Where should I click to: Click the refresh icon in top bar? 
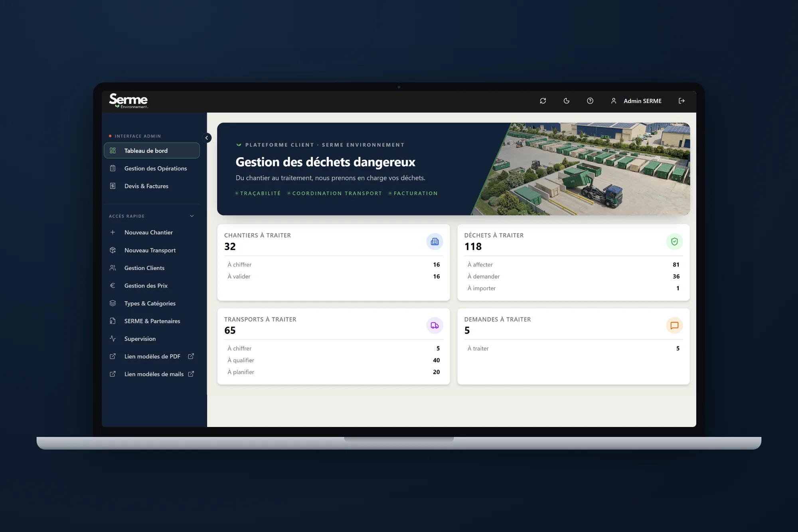tap(543, 101)
